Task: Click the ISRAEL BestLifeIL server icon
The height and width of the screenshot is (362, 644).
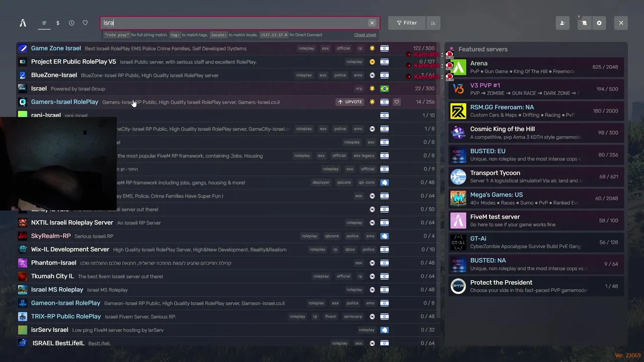Action: click(x=23, y=343)
